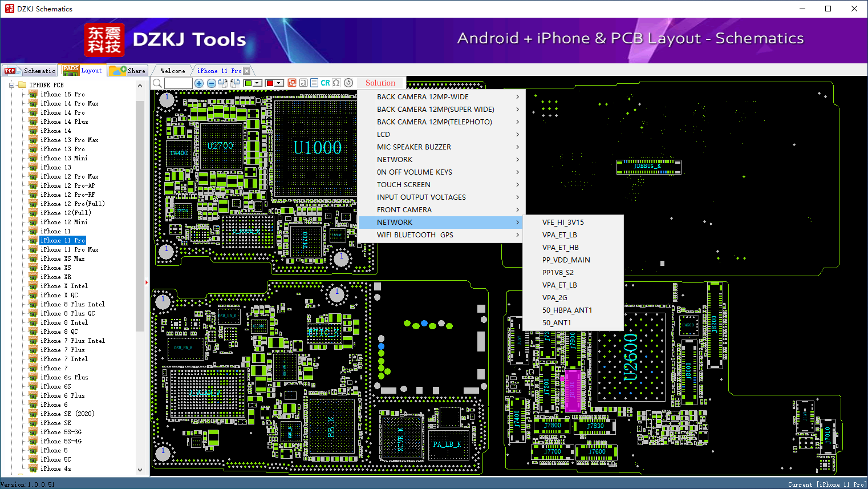The width and height of the screenshot is (868, 489).
Task: Click the PCB icon beside iPhone XR
Action: tap(33, 277)
